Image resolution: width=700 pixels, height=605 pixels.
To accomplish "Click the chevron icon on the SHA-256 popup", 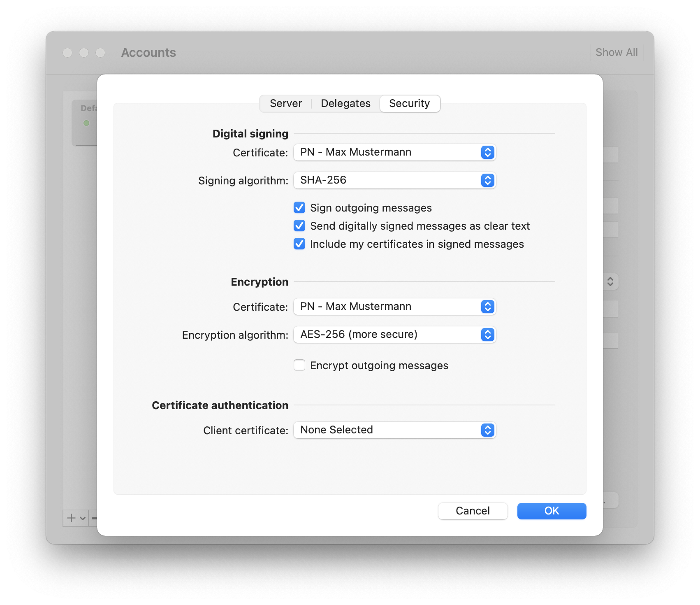I will (487, 180).
